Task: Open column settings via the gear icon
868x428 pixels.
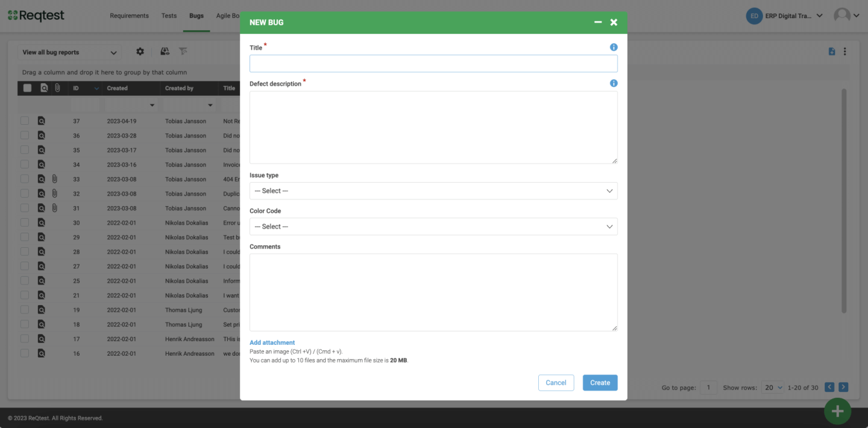Action: (x=140, y=52)
